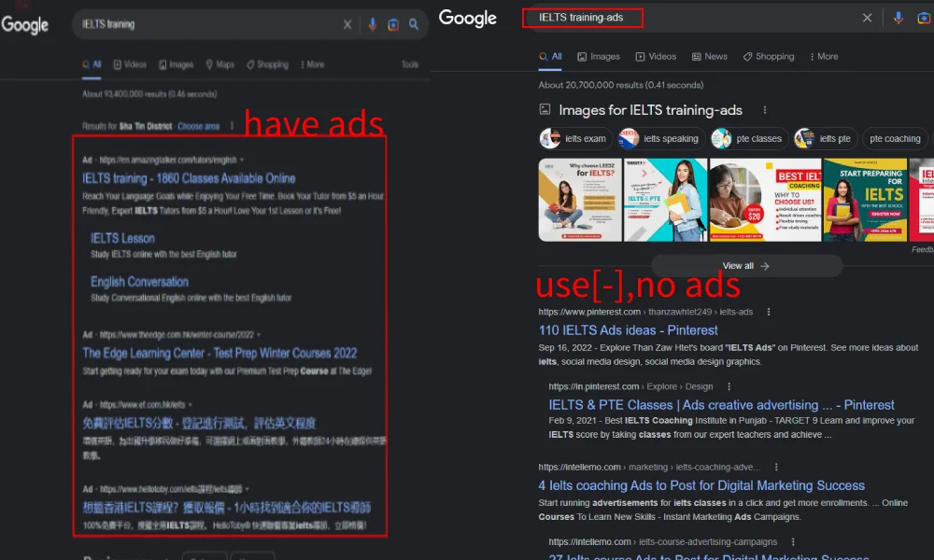Click the 'View all' images button

point(746,266)
